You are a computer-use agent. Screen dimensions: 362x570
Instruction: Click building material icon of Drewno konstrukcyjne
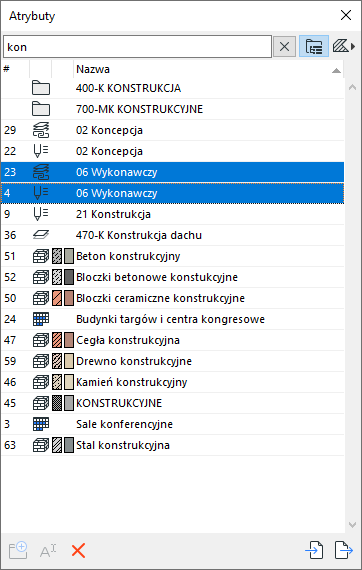point(41,361)
